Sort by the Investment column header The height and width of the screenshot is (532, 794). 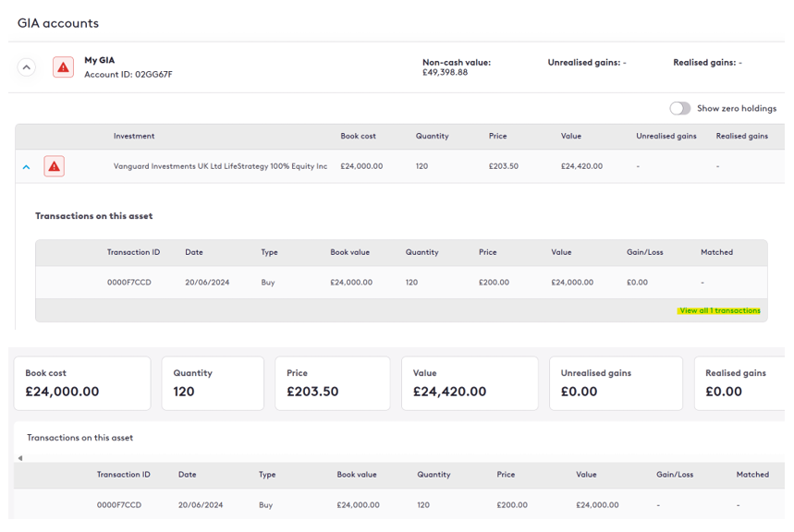pos(134,137)
